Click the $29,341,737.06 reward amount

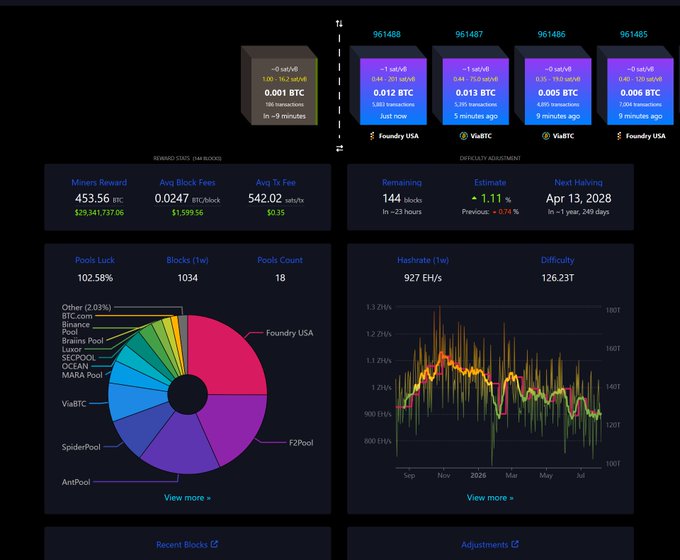(99, 213)
